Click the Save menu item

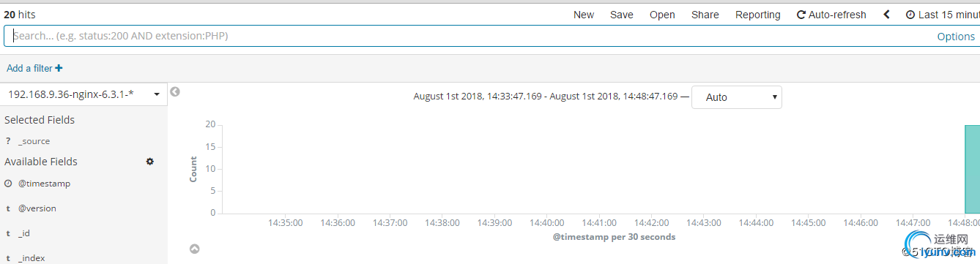(x=622, y=15)
